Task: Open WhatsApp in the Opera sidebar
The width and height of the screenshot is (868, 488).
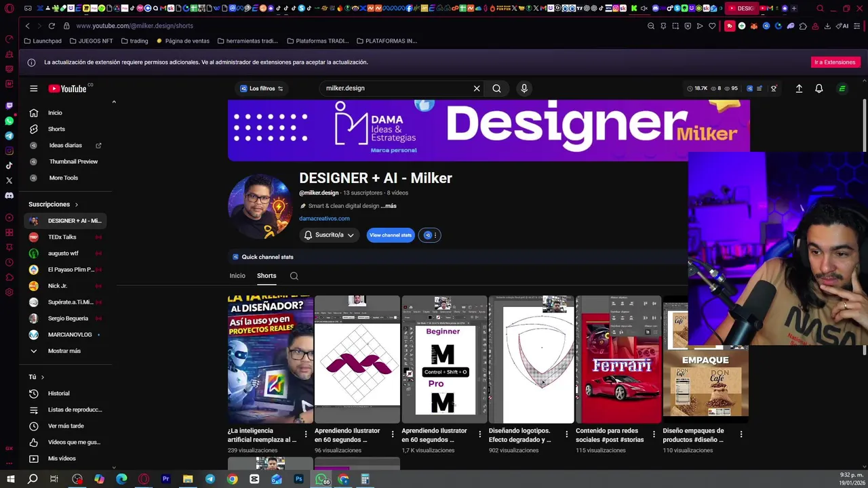Action: (x=9, y=121)
